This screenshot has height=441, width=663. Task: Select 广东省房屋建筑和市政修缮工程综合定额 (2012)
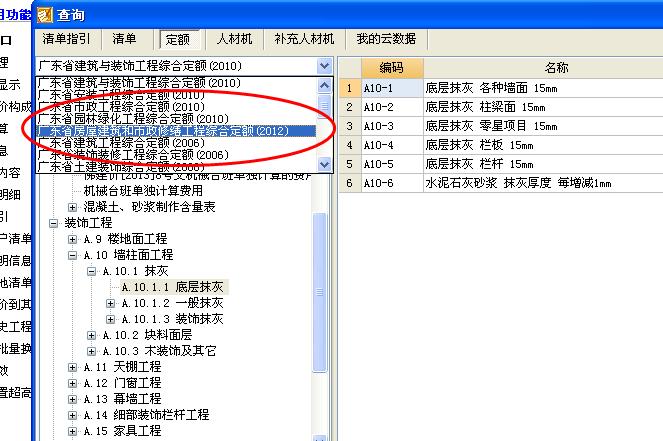click(176, 131)
